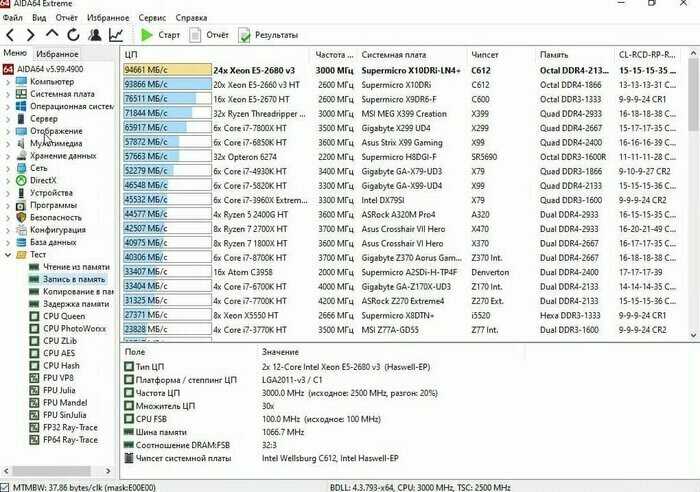700x492 pixels.
Task: Select the База данных icon
Action: point(21,242)
